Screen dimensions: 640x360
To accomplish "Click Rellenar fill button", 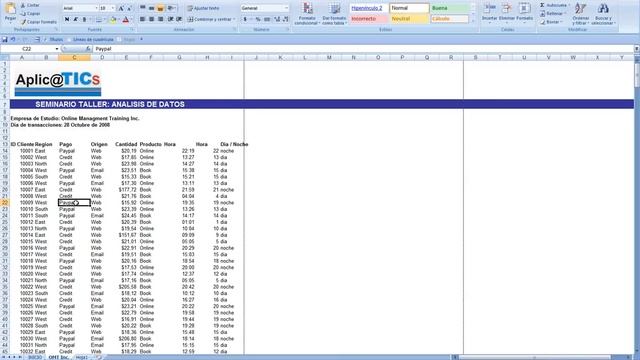I will (x=553, y=13).
